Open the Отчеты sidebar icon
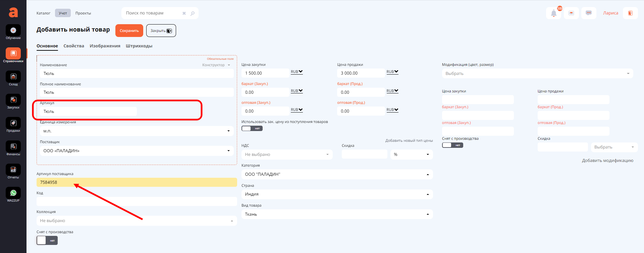644x253 pixels. click(13, 170)
